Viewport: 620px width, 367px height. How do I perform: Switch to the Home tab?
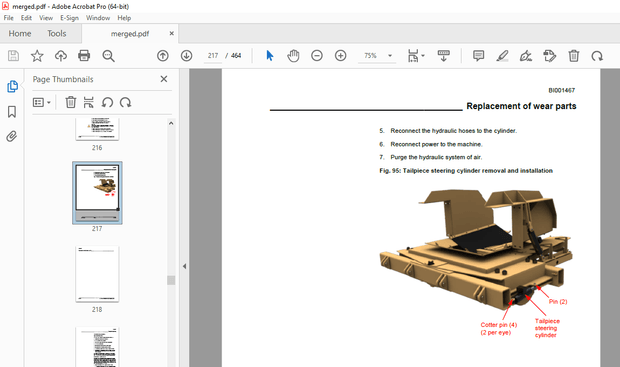(x=20, y=34)
